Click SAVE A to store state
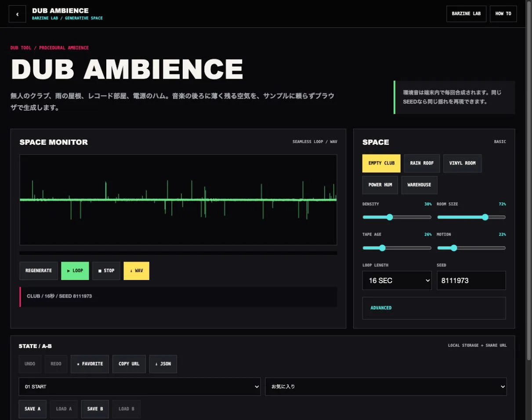 tap(33, 409)
